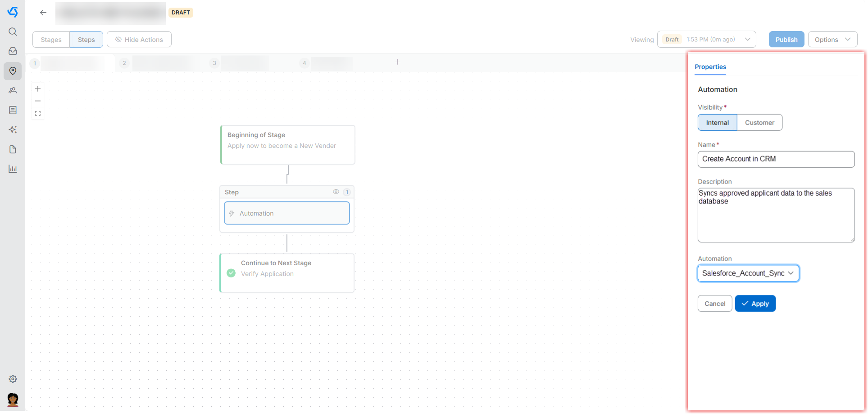The width and height of the screenshot is (868, 414).
Task: Open the inbox icon in sidebar
Action: pos(13,51)
